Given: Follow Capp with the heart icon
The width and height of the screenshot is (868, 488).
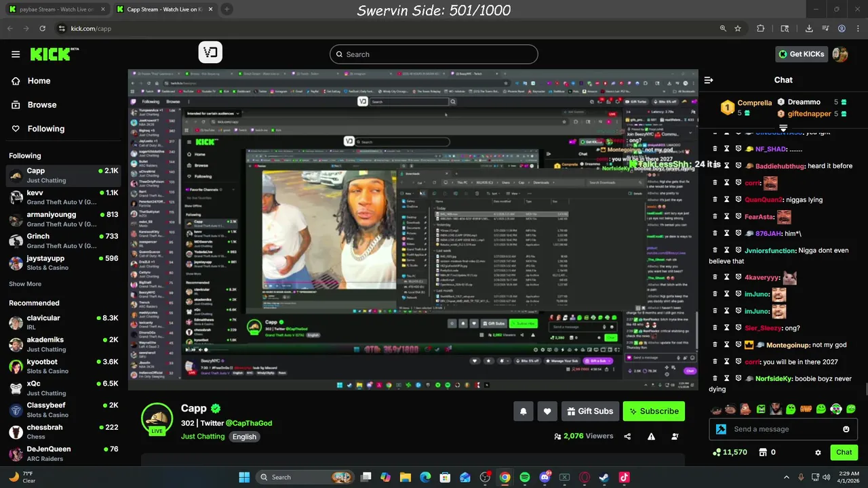Looking at the screenshot, I should pos(547,411).
